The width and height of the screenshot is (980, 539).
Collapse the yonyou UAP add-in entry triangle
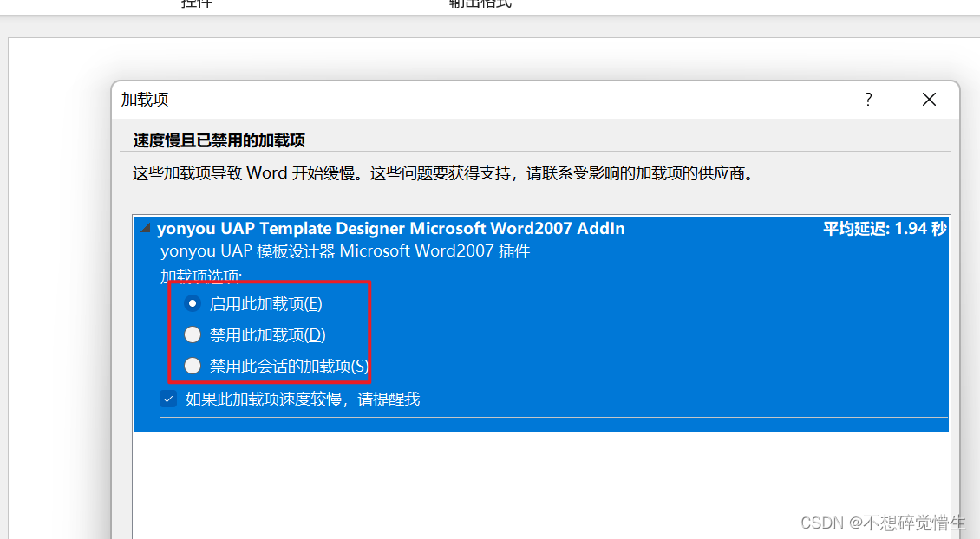coord(146,228)
